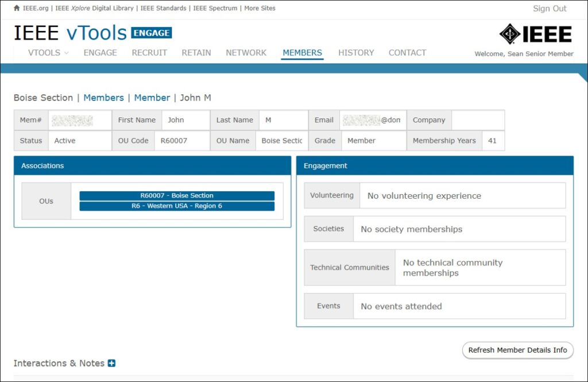Click the Technical Communities row label
The height and width of the screenshot is (382, 588).
(350, 268)
